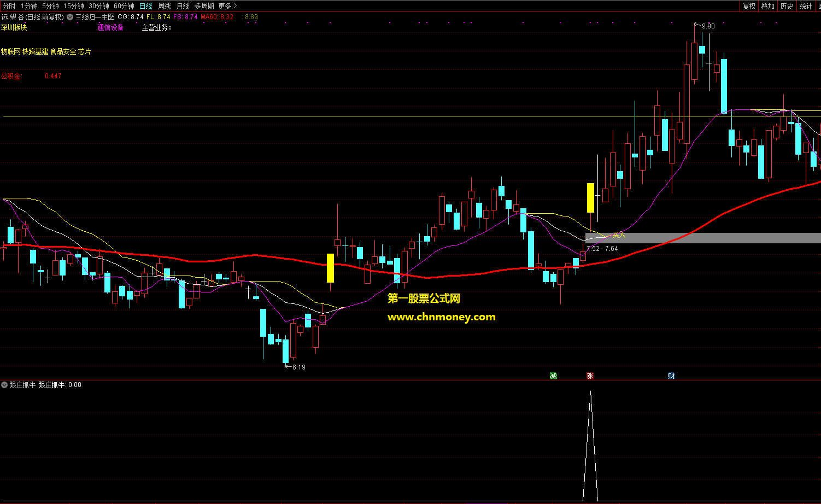The image size is (821, 504).
Task: Open the 统计 statistics button
Action: click(x=806, y=6)
